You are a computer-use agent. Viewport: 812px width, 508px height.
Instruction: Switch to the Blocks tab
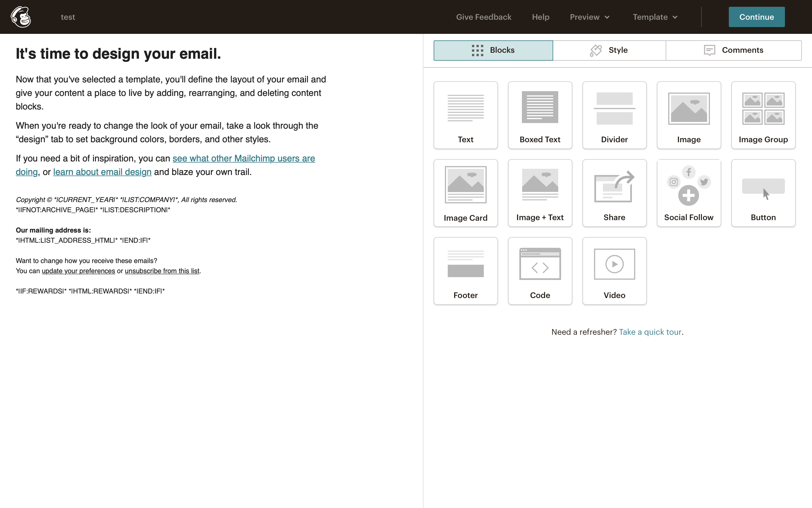tap(493, 51)
